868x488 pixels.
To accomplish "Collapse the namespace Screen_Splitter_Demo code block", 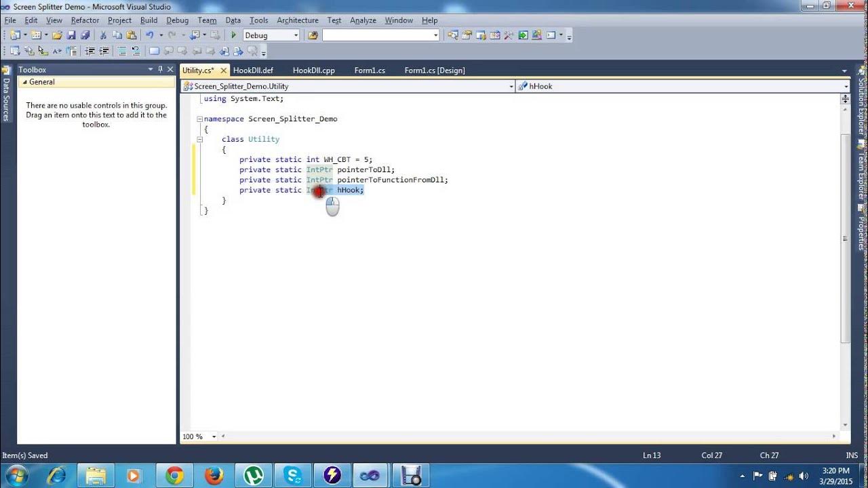I will (200, 119).
